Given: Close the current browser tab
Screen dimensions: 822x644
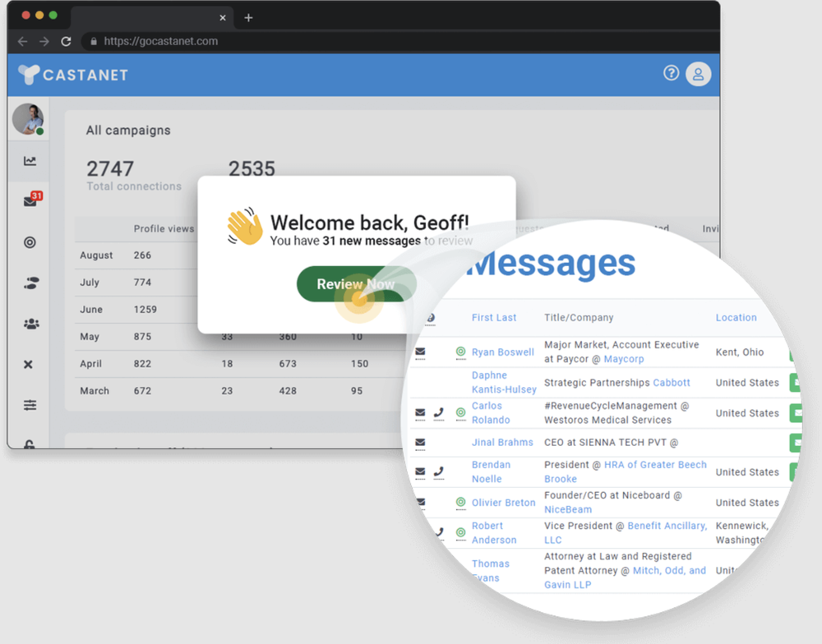Looking at the screenshot, I should coord(223,18).
